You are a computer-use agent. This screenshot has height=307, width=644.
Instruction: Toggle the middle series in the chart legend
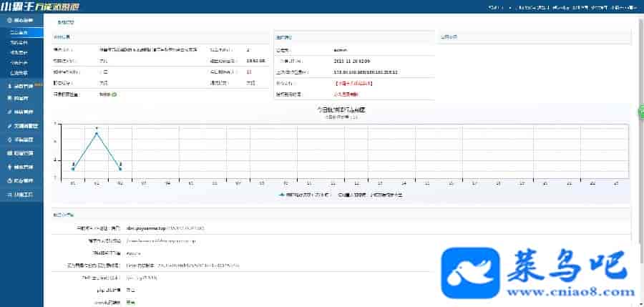(x=344, y=194)
